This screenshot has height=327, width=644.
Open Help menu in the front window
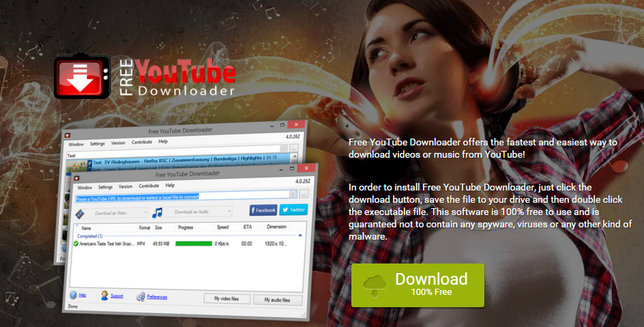(170, 185)
